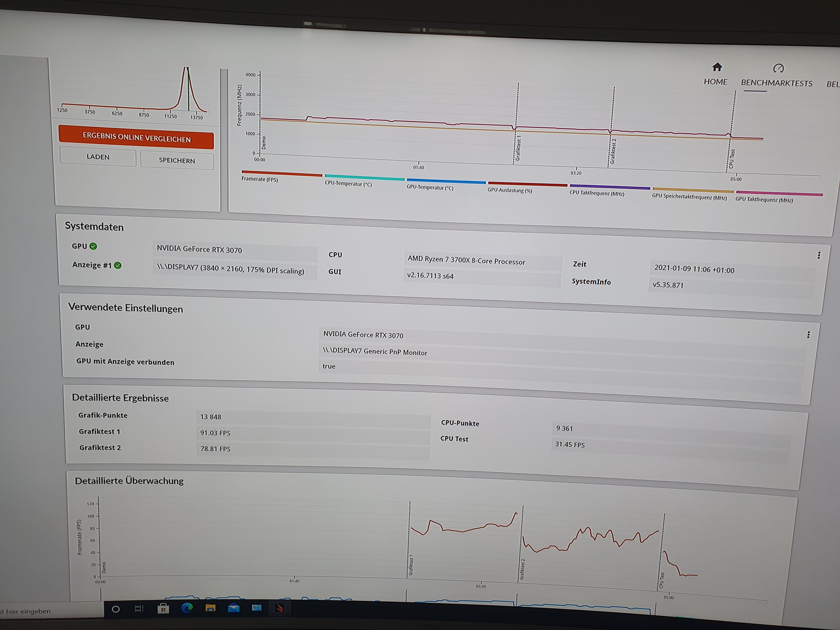The height and width of the screenshot is (630, 840).
Task: Switch to the Benchmarktests tab
Action: pyautogui.click(x=777, y=83)
